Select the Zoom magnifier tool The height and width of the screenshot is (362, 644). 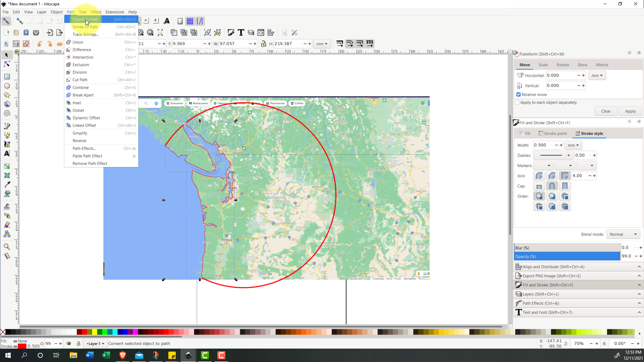(7, 247)
